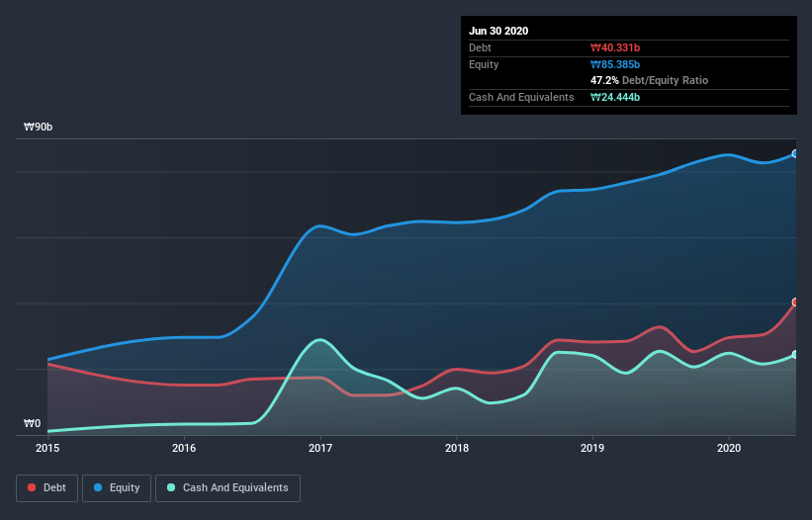The width and height of the screenshot is (812, 520).
Task: Click the 2016 x-axis label
Action: click(x=184, y=448)
